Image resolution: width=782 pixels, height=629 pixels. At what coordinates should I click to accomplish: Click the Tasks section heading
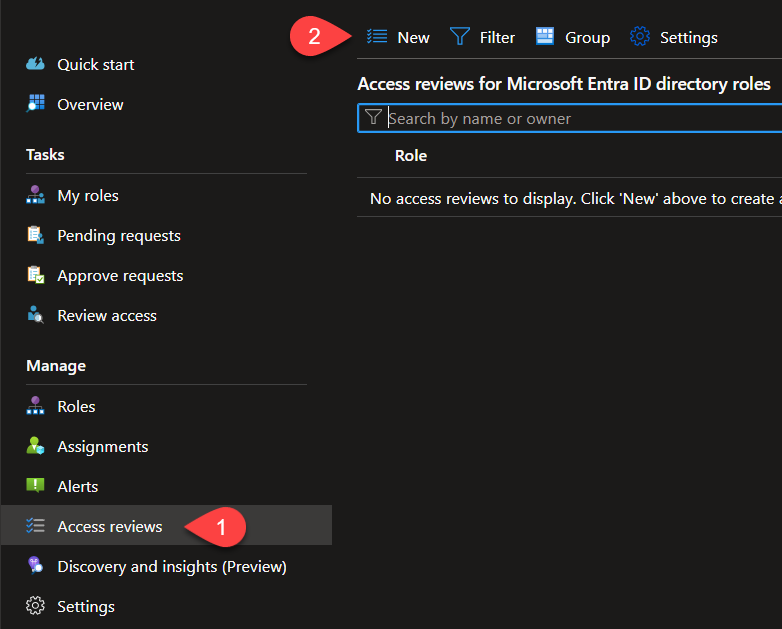[x=45, y=155]
